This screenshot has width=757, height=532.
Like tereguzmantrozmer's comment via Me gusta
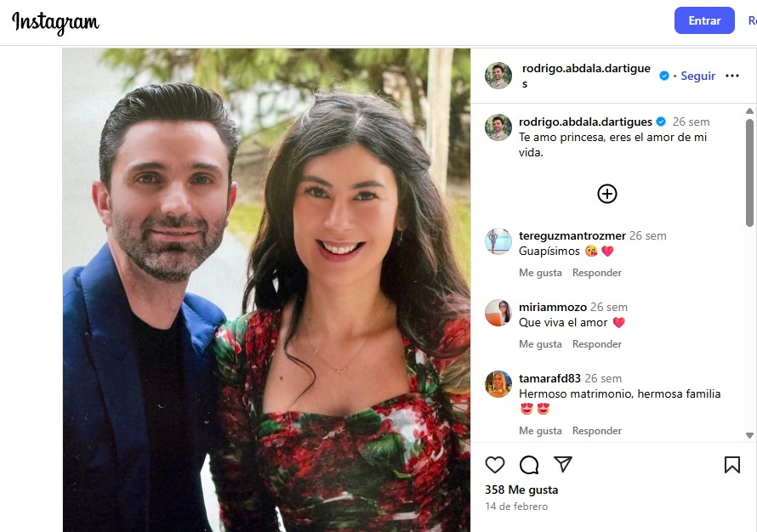tap(540, 273)
